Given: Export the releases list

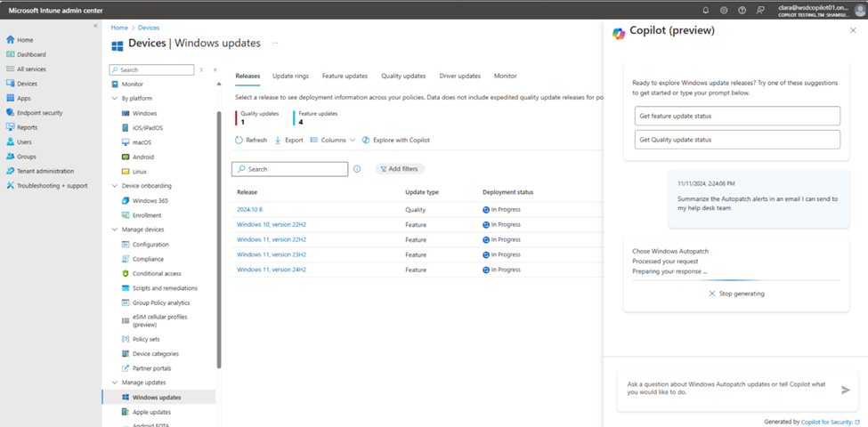Looking at the screenshot, I should (x=289, y=141).
